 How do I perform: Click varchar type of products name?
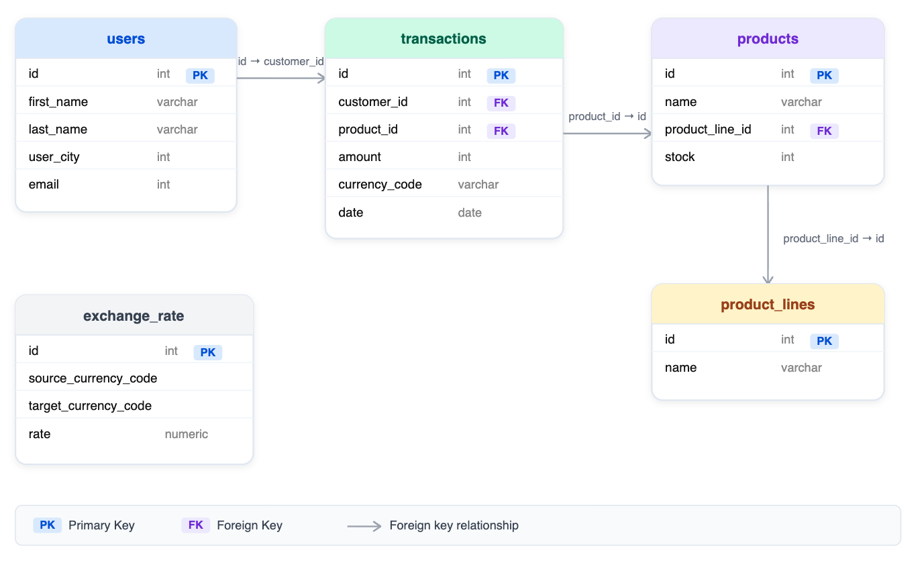(801, 102)
